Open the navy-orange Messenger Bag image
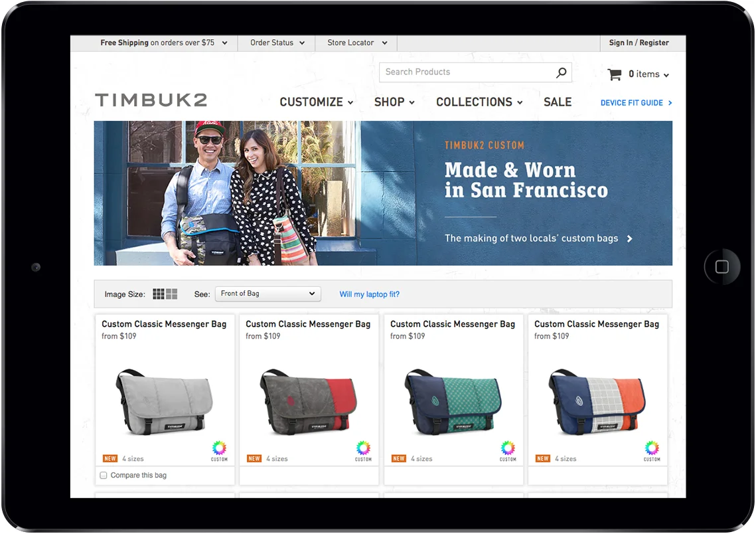Viewport: 756px width, 534px height. pyautogui.click(x=597, y=402)
